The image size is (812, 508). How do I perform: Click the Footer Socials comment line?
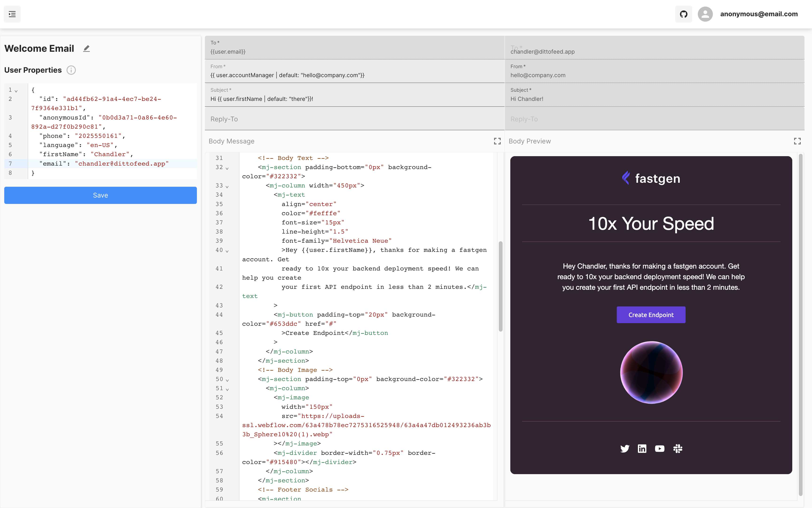(303, 489)
